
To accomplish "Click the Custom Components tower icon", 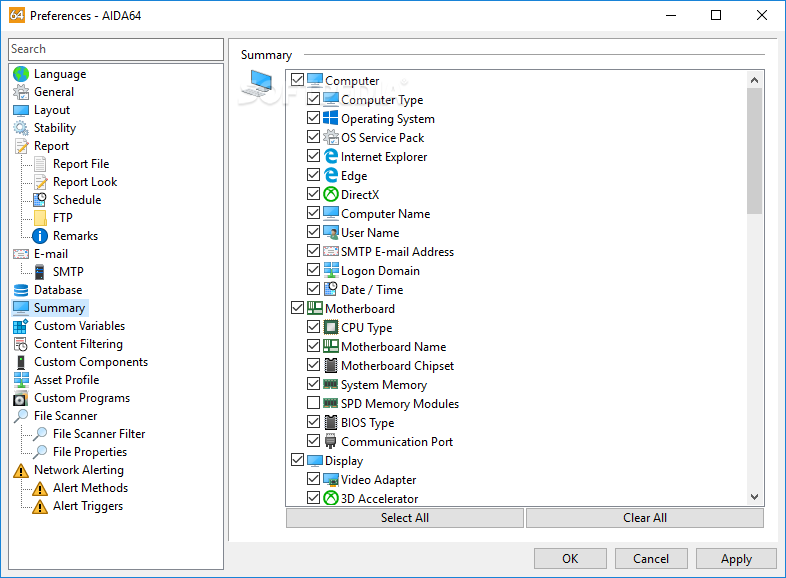I will (21, 362).
